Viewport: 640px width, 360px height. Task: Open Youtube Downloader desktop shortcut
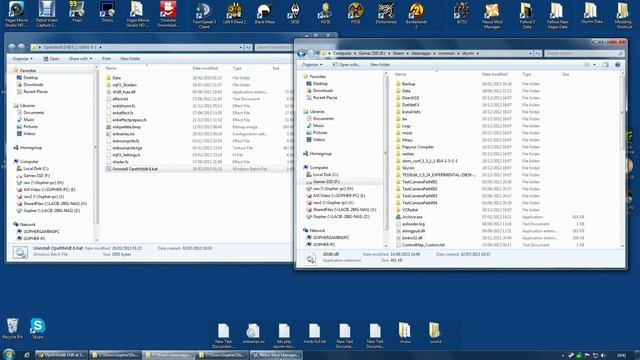click(168, 14)
